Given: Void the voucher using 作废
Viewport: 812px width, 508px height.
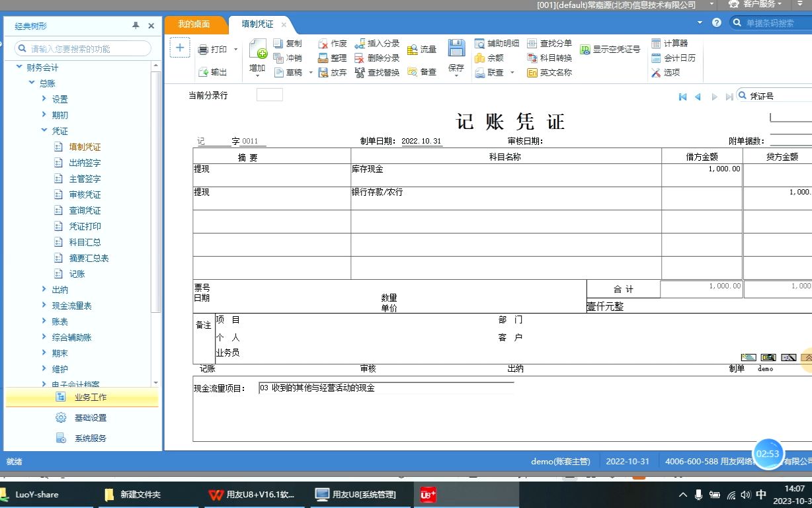Looking at the screenshot, I should 333,42.
